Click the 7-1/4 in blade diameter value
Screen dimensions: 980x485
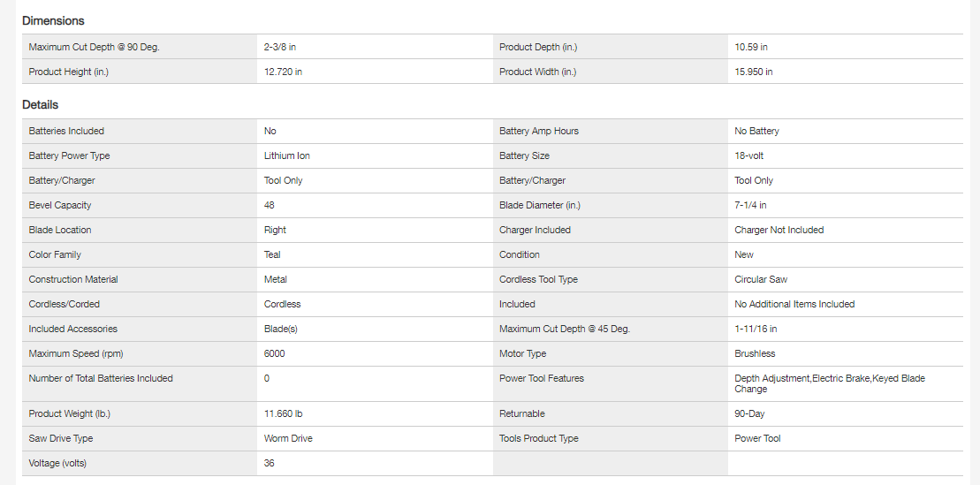751,205
